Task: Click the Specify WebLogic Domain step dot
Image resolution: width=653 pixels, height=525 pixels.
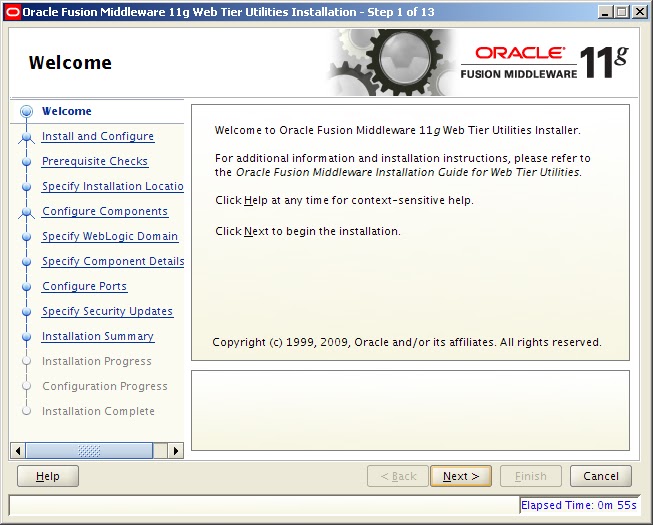Action: coord(27,236)
